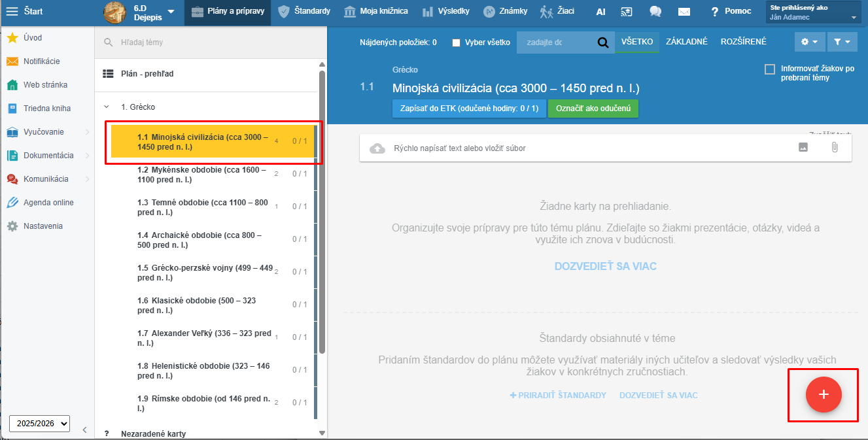Click the insert image icon
This screenshot has width=868, height=440.
pyautogui.click(x=803, y=148)
